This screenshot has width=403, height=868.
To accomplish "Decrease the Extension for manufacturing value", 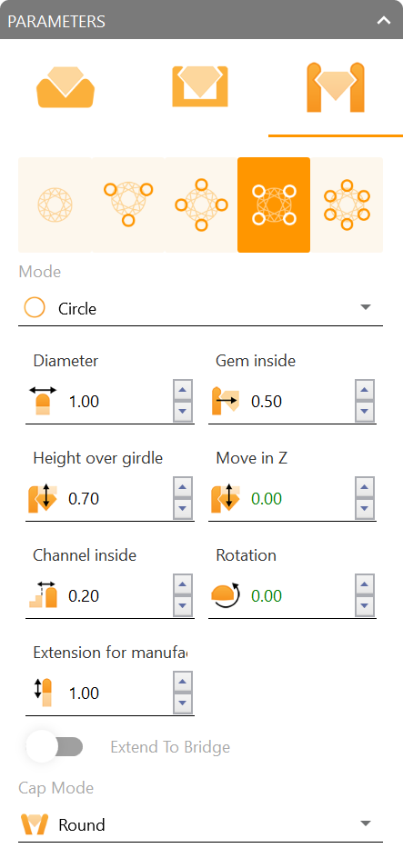I will point(183,704).
